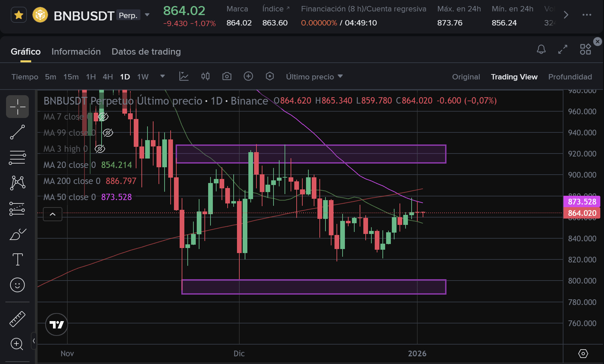Click the MA 20 close indicator legend

click(x=88, y=165)
